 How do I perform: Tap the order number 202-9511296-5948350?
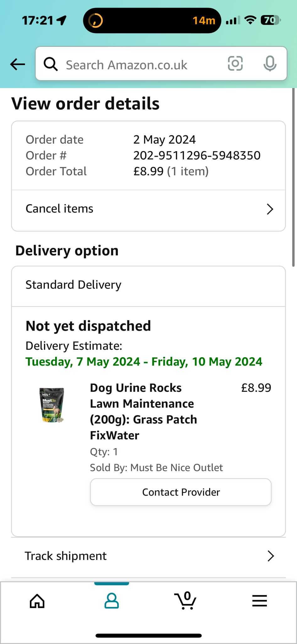197,155
